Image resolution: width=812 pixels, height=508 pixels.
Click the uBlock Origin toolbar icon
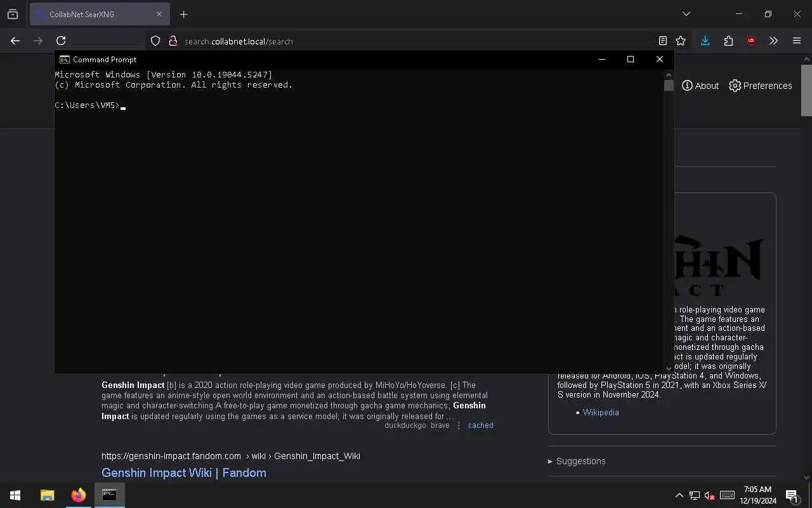(x=751, y=41)
